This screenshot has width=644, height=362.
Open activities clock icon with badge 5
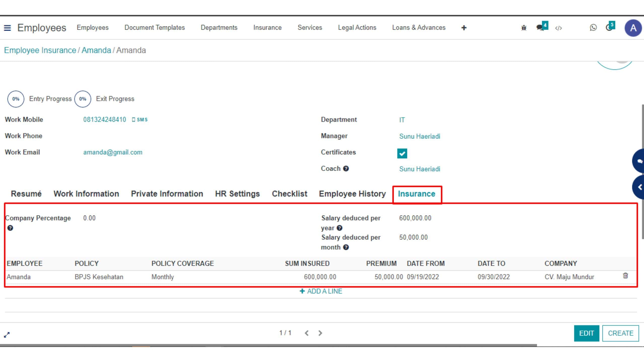610,27
